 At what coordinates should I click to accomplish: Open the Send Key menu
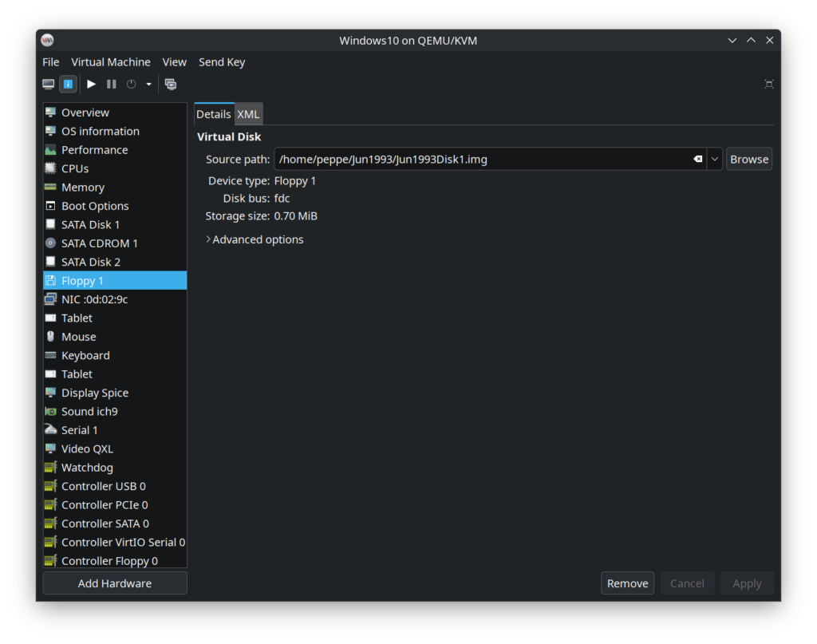coord(222,61)
